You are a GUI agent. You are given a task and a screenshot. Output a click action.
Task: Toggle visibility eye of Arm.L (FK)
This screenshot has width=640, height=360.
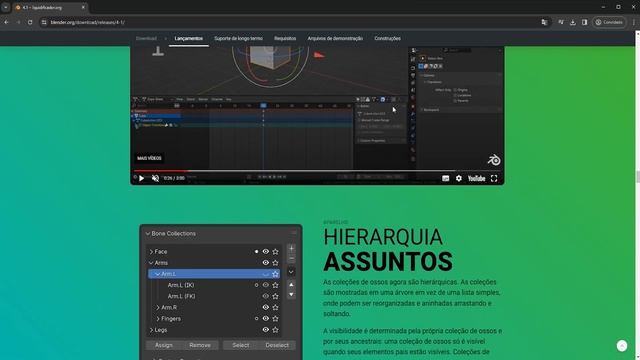266,296
